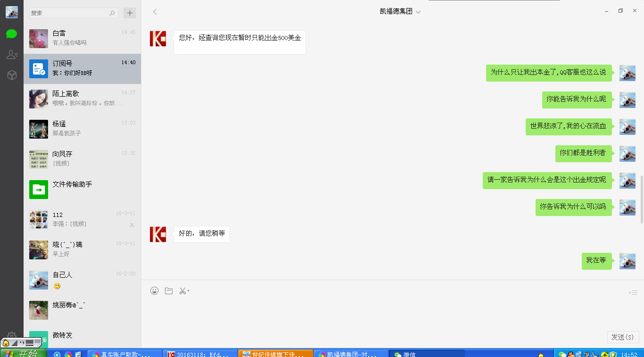Switch to 30163118: Kfd taskbar window

pos(200,354)
